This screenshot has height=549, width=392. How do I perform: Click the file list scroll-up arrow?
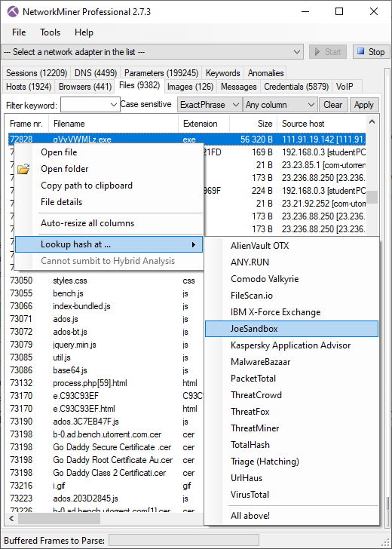pos(372,122)
